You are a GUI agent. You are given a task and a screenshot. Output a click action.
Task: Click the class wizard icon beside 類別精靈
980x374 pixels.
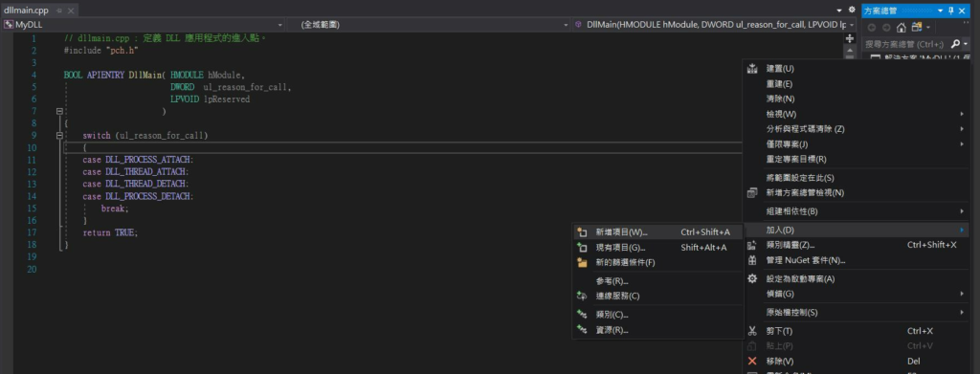[752, 246]
